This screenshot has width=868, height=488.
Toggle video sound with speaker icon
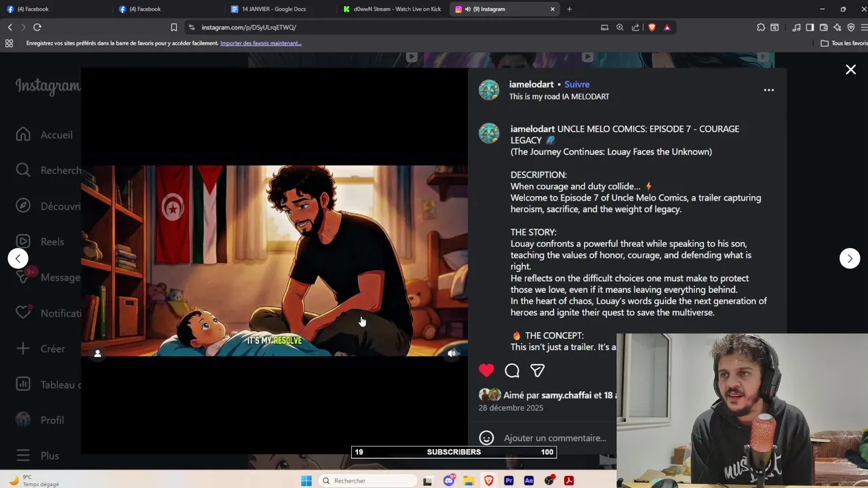[x=452, y=353]
